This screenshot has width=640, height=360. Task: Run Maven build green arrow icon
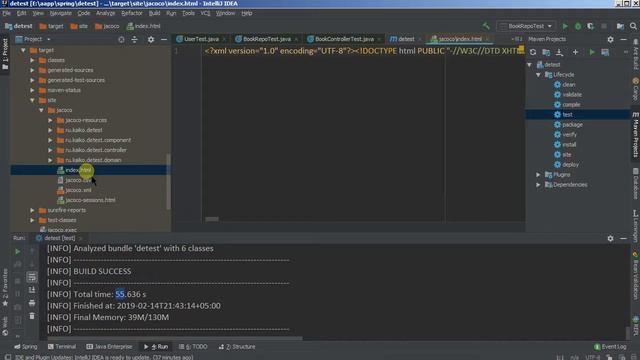point(592,52)
